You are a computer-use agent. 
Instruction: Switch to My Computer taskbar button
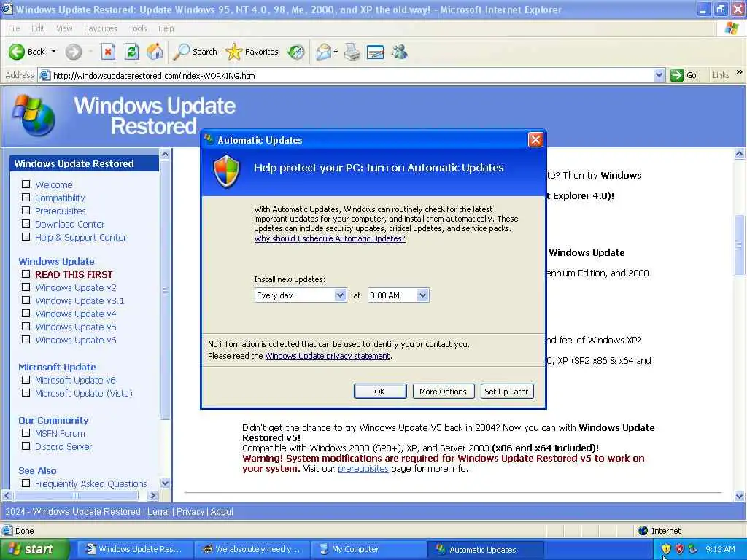tap(368, 549)
